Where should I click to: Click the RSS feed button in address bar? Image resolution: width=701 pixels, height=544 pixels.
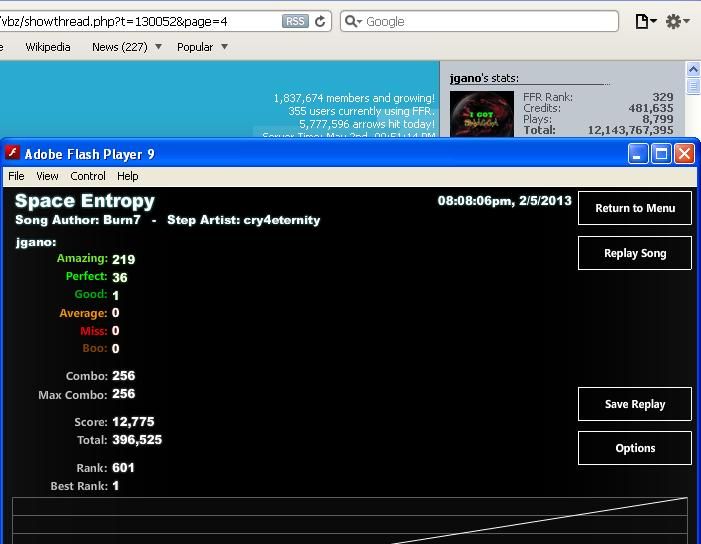(x=295, y=21)
